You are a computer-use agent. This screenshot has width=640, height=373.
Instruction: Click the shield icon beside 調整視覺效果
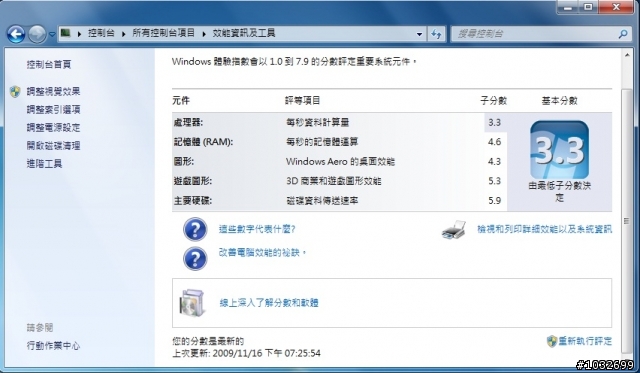coord(15,91)
